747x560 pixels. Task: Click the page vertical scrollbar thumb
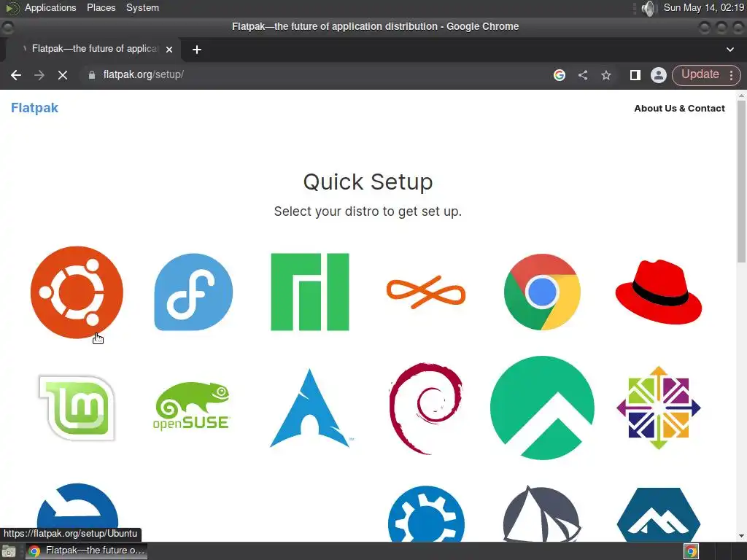pos(742,181)
